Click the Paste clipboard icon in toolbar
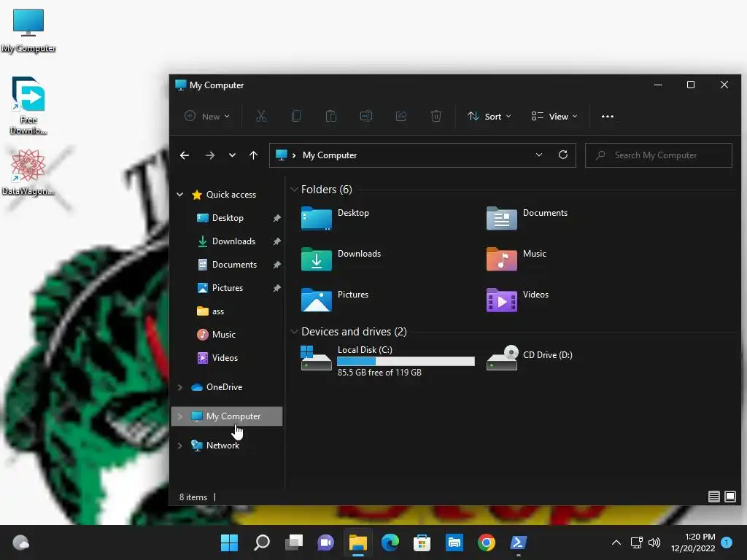Screen dimensions: 747x560 [331, 116]
